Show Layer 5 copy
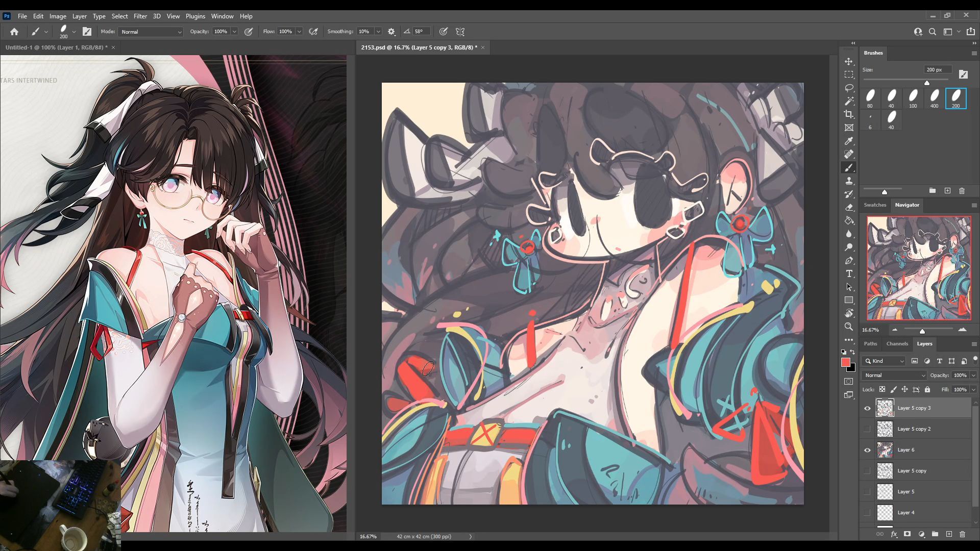The image size is (980, 551). pyautogui.click(x=867, y=471)
